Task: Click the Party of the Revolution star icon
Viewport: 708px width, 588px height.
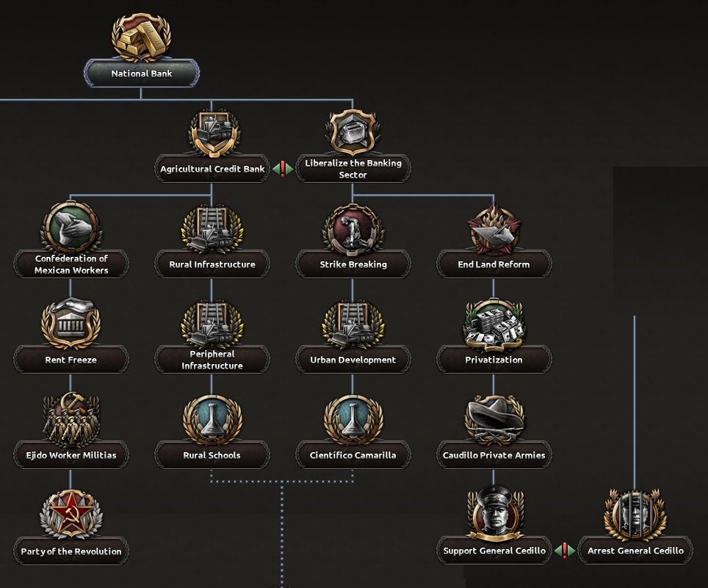Action: coord(71,515)
